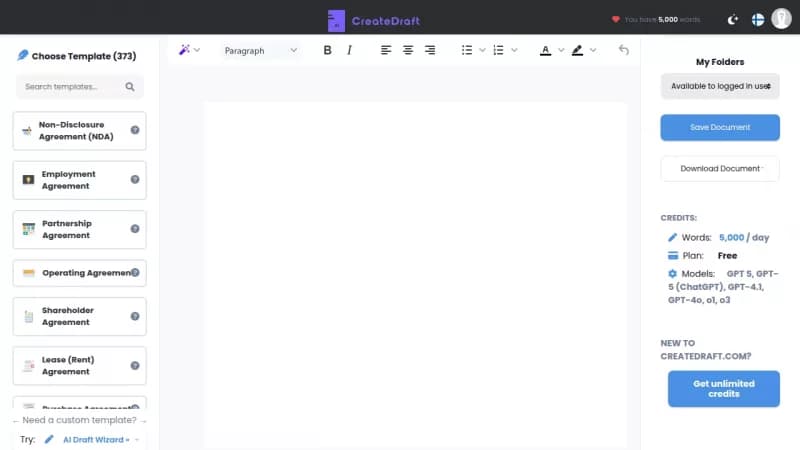Click in the blank document editor area
The image size is (800, 450).
click(415, 276)
